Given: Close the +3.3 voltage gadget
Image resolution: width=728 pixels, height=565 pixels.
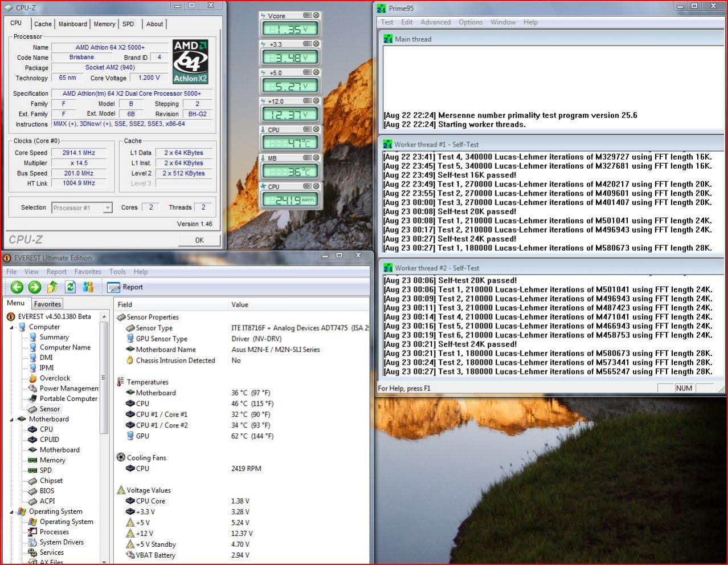Looking at the screenshot, I should click(x=316, y=44).
